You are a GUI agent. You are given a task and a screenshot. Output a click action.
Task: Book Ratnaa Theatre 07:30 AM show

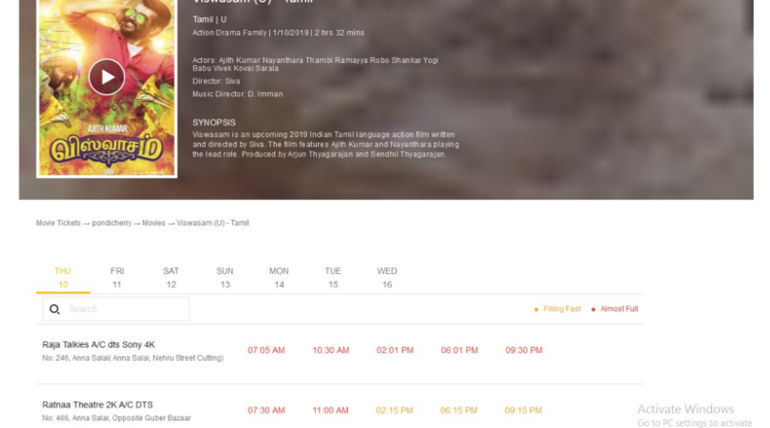[x=266, y=410]
